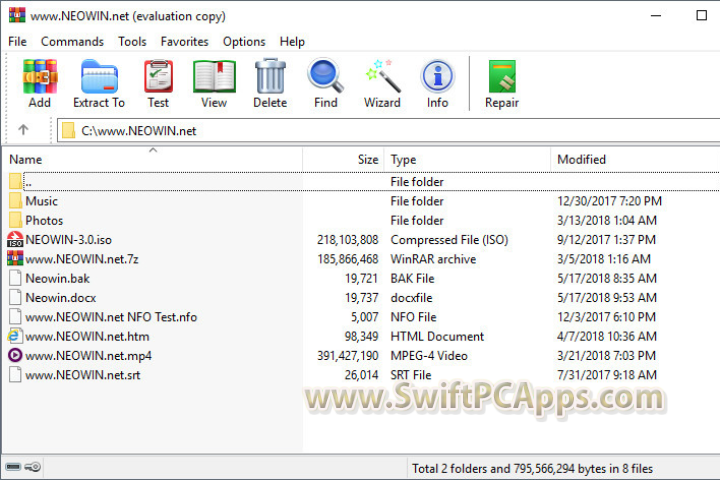The height and width of the screenshot is (480, 720).
Task: Select the NEOWIN-3.0.iso file icon
Action: (15, 239)
